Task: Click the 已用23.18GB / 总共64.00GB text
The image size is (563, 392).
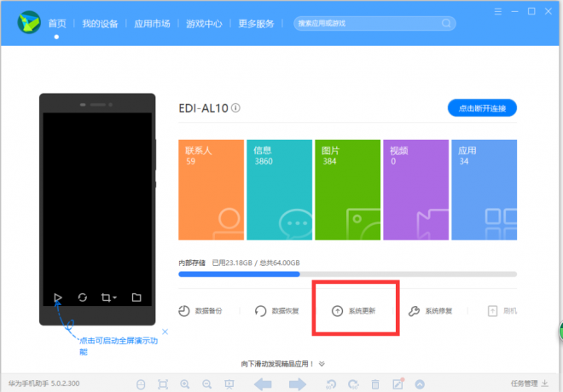Action: click(256, 262)
